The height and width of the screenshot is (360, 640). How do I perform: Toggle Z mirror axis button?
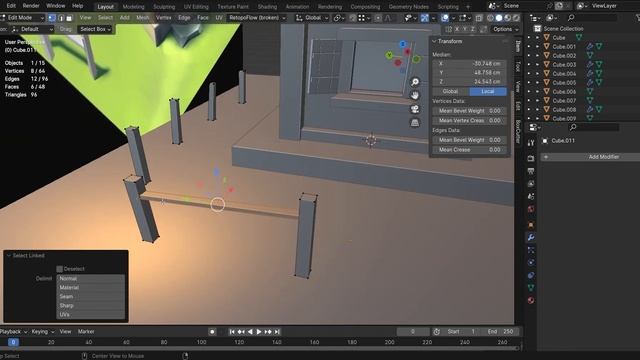coord(473,29)
